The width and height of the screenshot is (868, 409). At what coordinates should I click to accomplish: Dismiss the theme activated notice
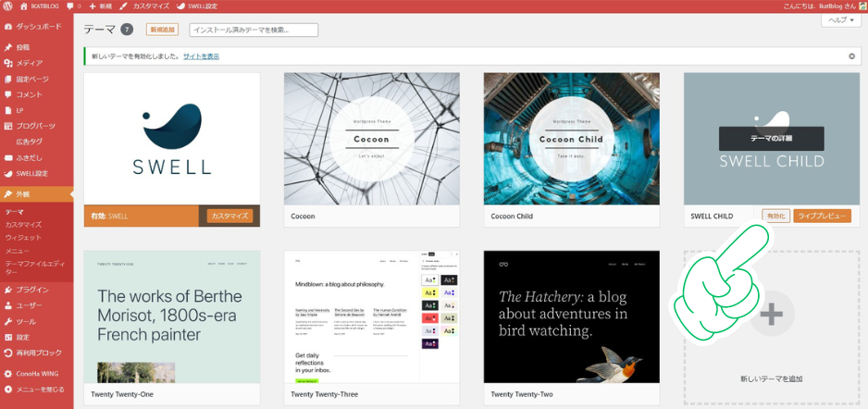(x=852, y=56)
